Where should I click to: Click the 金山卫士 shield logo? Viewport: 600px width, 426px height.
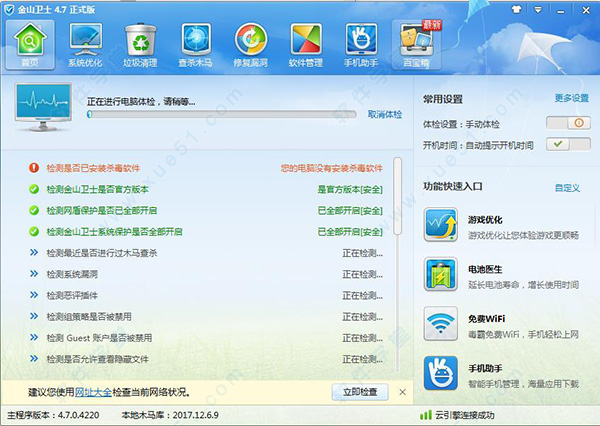click(x=8, y=10)
